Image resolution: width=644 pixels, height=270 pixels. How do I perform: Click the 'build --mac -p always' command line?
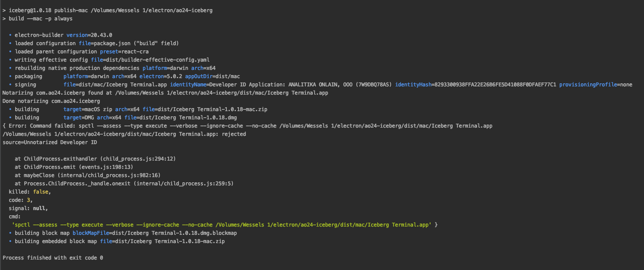pyautogui.click(x=40, y=19)
